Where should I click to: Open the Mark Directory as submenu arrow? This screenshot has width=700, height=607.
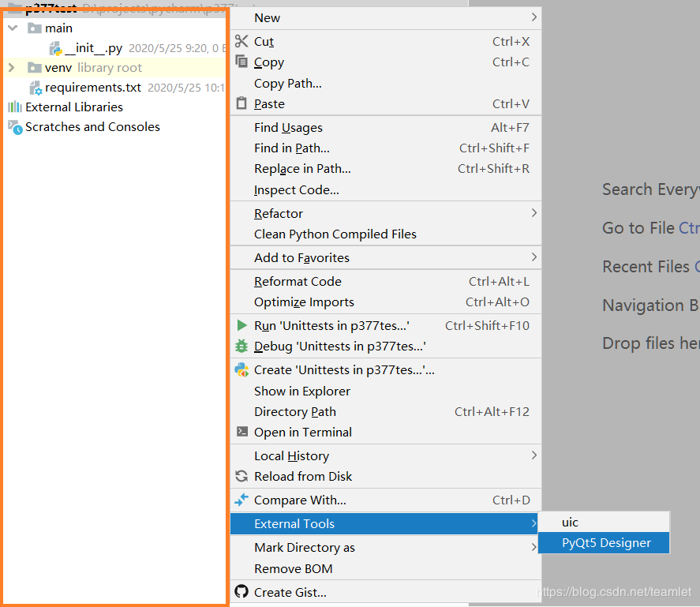tap(534, 547)
